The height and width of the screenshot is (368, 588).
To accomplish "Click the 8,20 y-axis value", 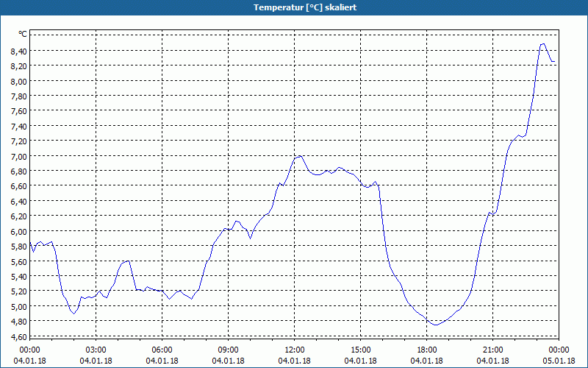I will coord(19,66).
